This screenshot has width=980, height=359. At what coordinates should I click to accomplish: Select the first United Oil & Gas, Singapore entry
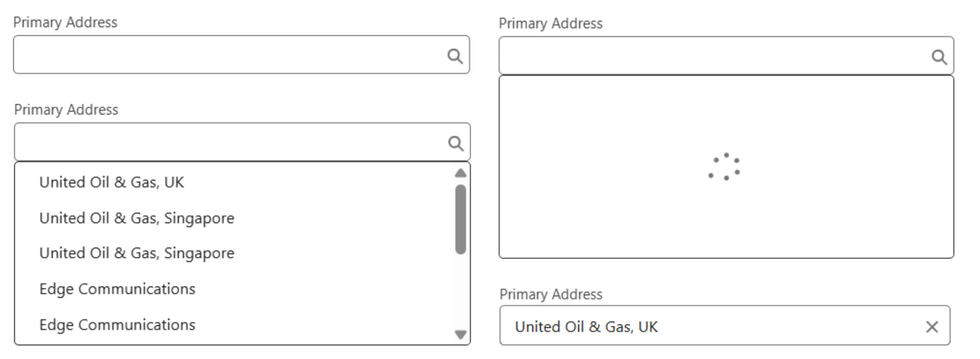click(136, 218)
